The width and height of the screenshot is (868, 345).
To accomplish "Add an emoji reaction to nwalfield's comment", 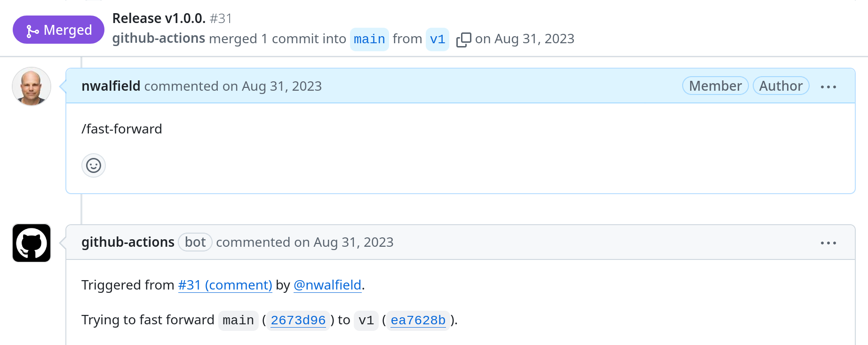I will (94, 165).
